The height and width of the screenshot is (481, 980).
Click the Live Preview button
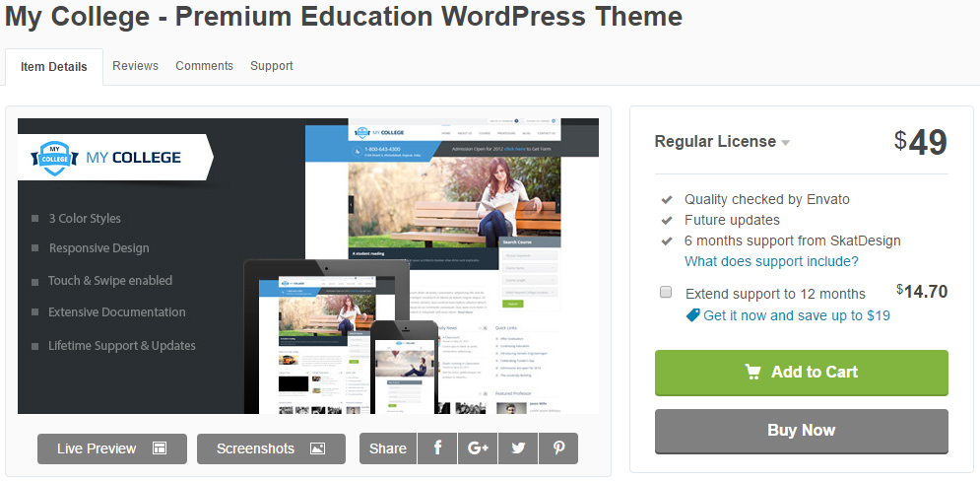tap(112, 448)
